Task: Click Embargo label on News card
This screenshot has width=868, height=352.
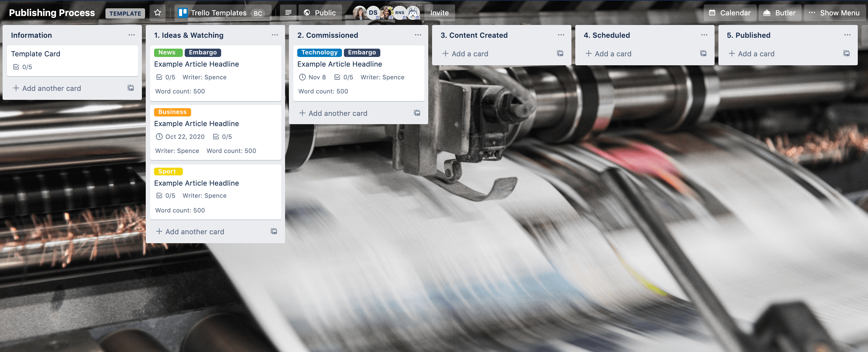Action: click(203, 52)
